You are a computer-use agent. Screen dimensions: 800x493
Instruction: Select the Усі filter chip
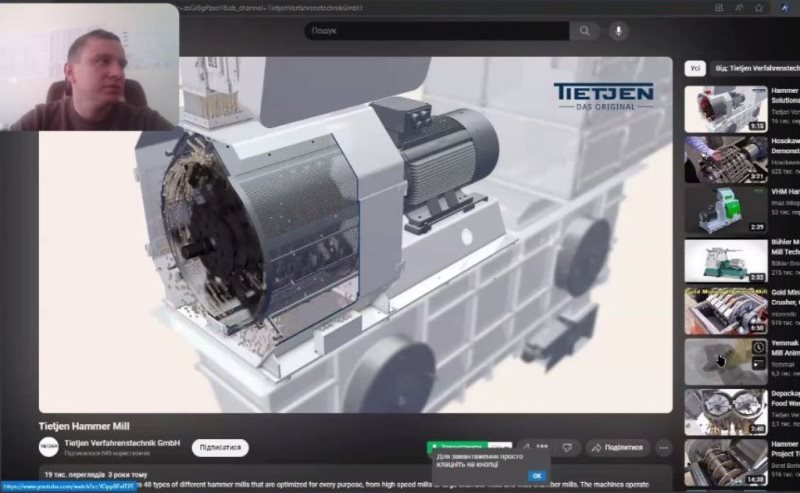pyautogui.click(x=695, y=68)
